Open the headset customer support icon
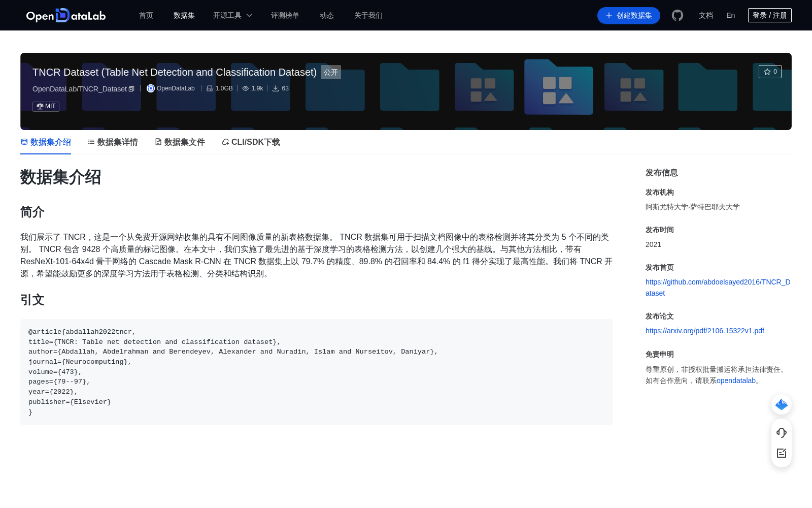This screenshot has height=508, width=812. (x=782, y=433)
